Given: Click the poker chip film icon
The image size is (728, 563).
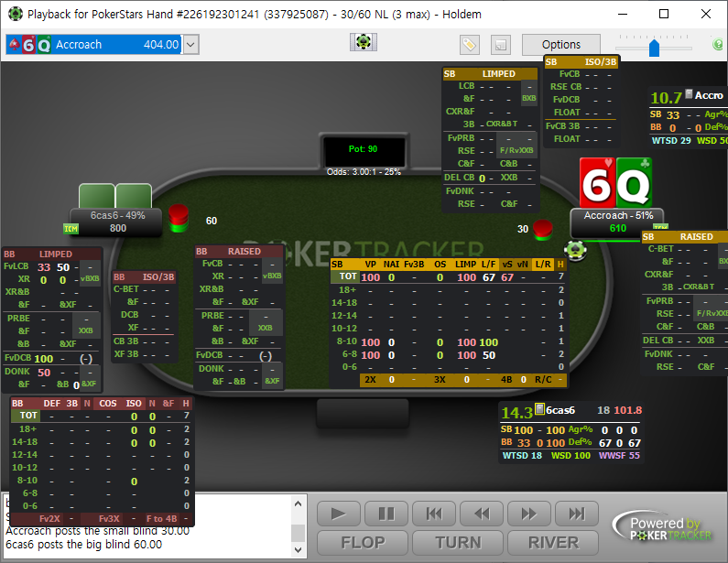Looking at the screenshot, I should 363,42.
